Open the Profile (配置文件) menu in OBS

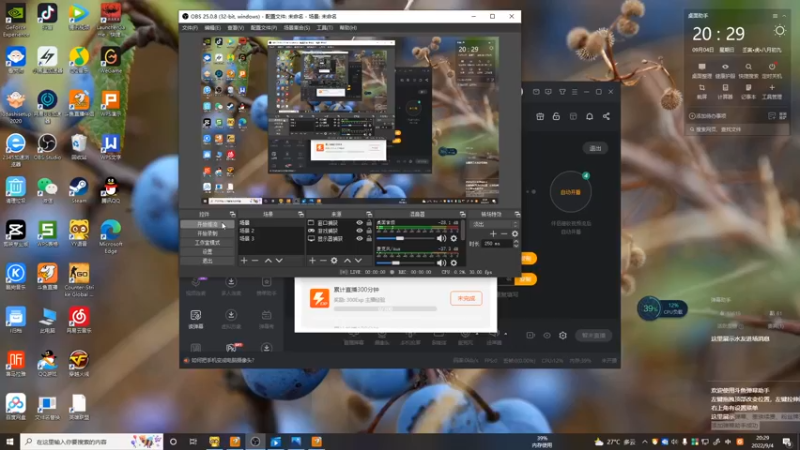click(264, 28)
